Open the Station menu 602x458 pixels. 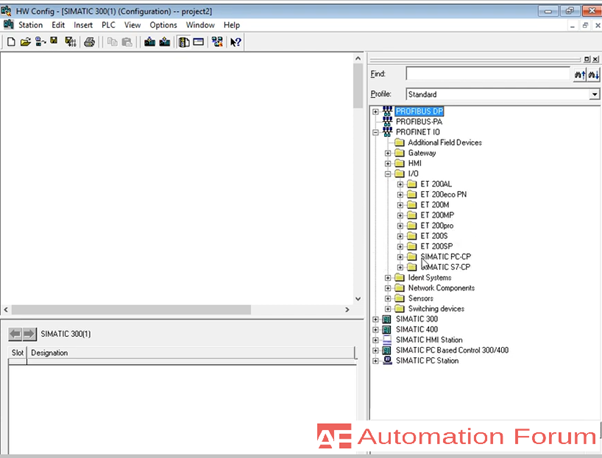pos(30,25)
